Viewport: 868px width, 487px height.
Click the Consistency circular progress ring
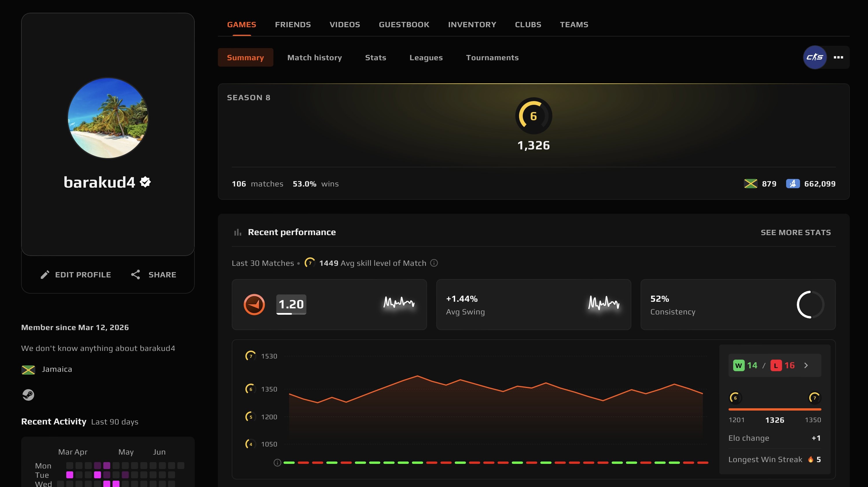(x=810, y=305)
